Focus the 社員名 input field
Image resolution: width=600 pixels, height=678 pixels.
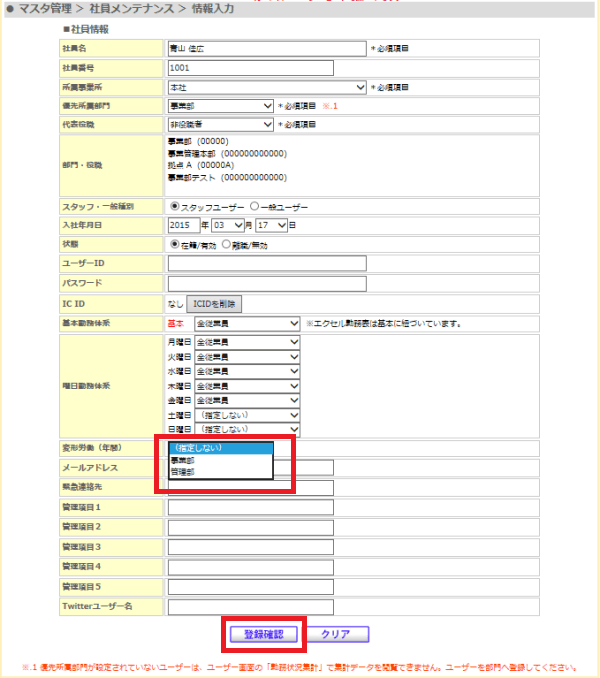[267, 49]
